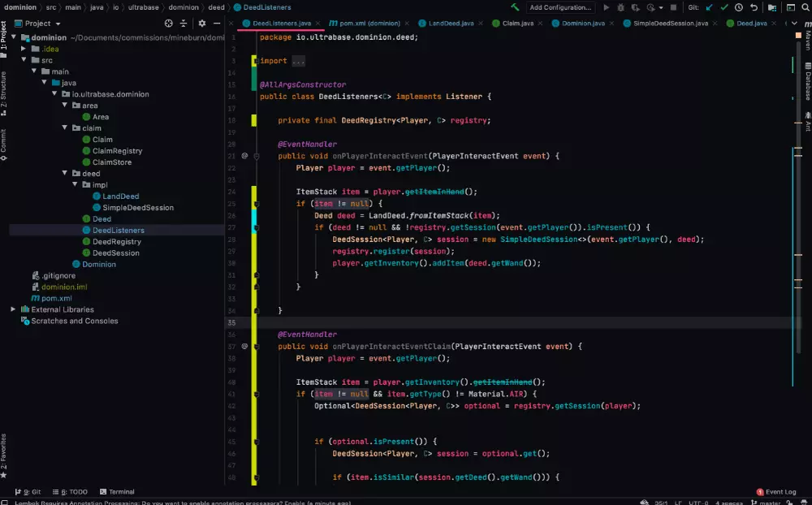Expand External Libraries node
This screenshot has height=505, width=812.
coord(13,309)
